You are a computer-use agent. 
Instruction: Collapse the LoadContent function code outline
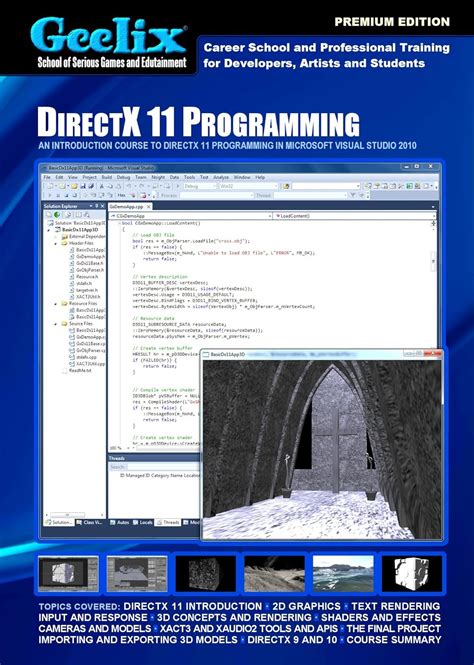119,223
